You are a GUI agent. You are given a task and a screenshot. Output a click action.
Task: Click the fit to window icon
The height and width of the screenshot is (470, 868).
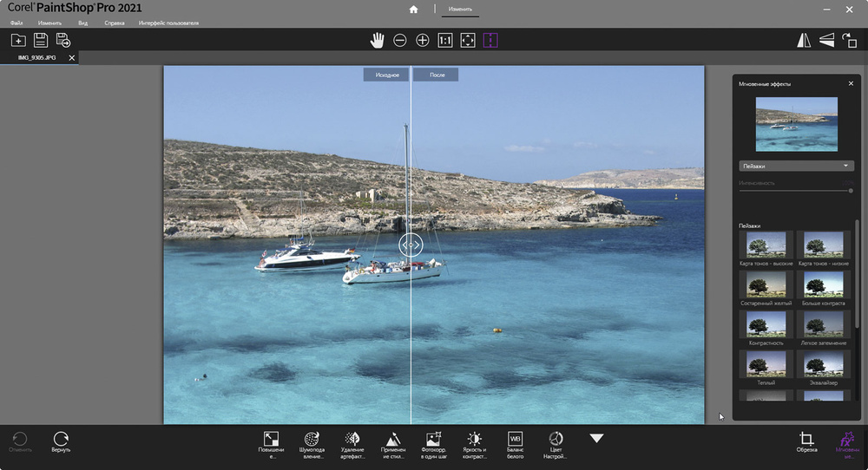[468, 40]
